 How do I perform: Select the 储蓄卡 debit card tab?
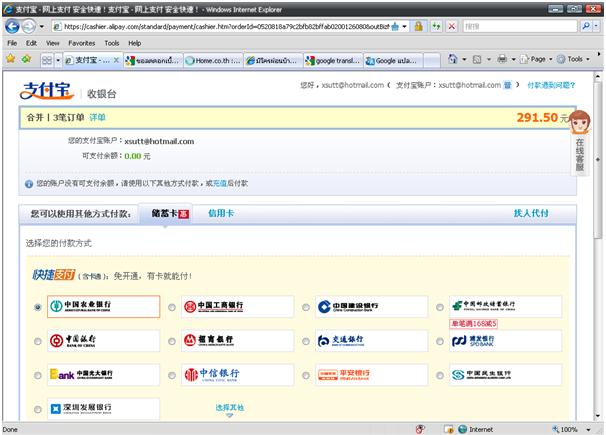tap(166, 213)
